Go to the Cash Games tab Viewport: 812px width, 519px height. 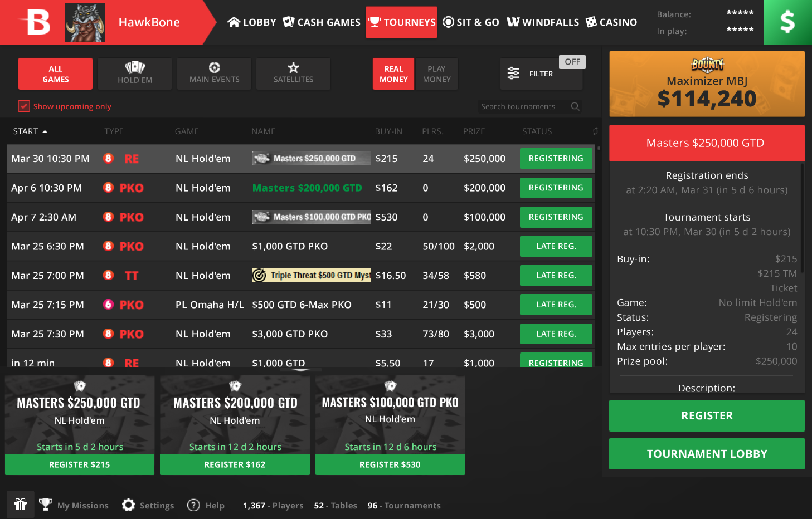(322, 22)
